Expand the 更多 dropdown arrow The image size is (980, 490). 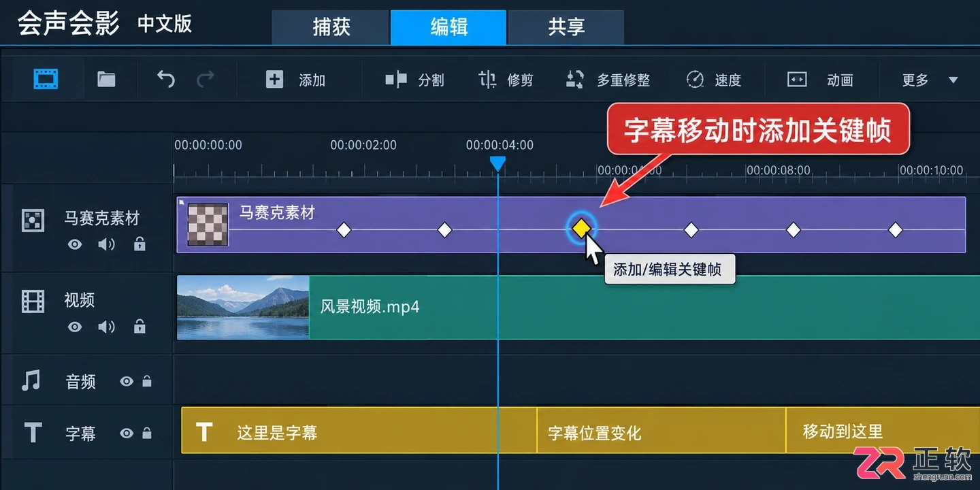(x=953, y=80)
